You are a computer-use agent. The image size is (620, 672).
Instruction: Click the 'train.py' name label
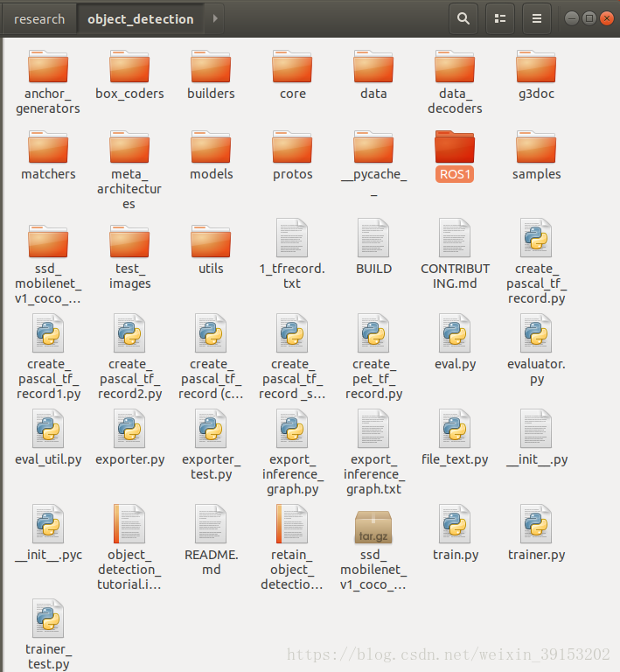tap(455, 555)
